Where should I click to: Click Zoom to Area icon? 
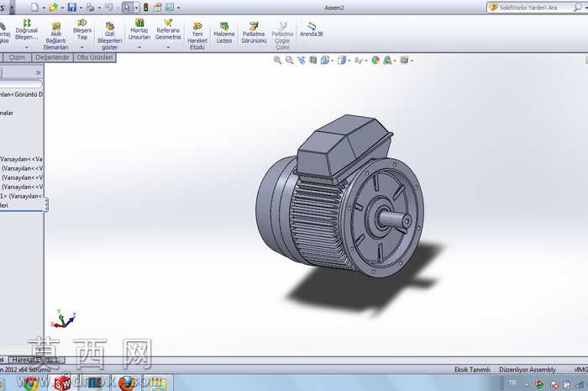(289, 60)
